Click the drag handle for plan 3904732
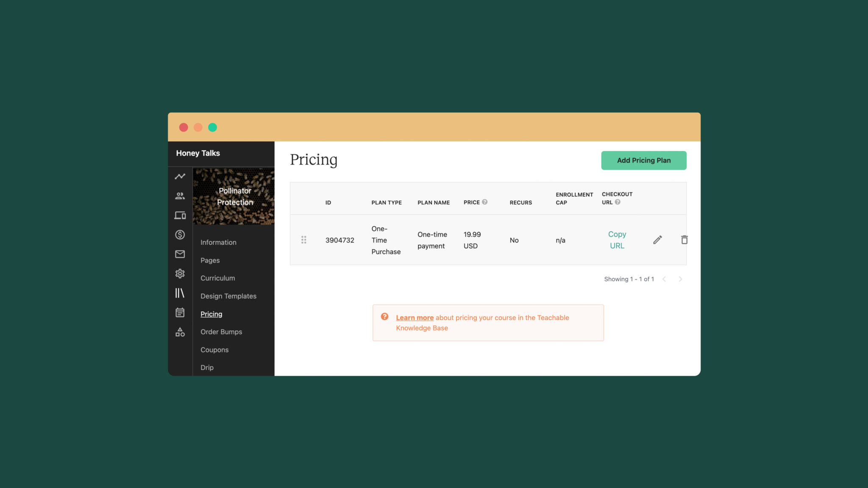The image size is (868, 488). tap(304, 239)
